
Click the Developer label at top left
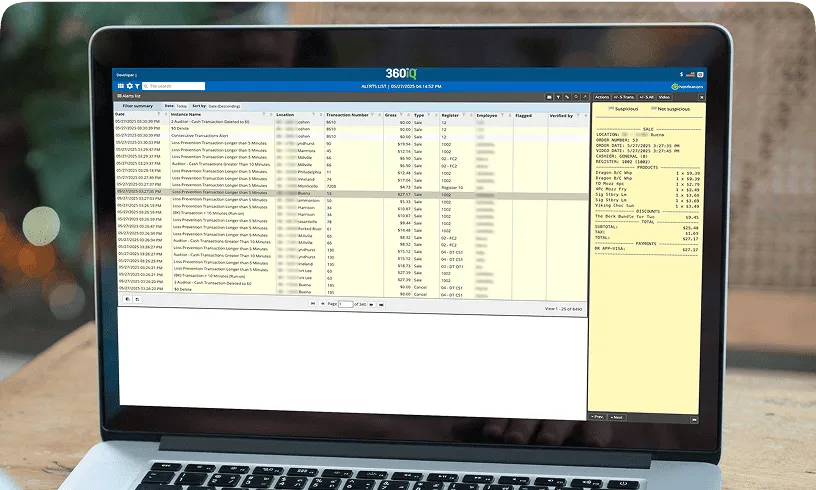(125, 75)
